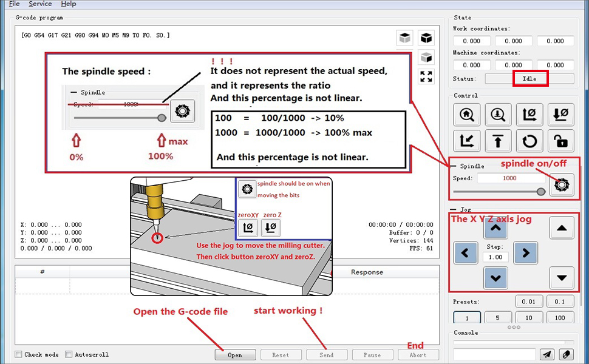Start the Z-probe from the Control panel
This screenshot has height=364, width=589.
pyautogui.click(x=498, y=115)
